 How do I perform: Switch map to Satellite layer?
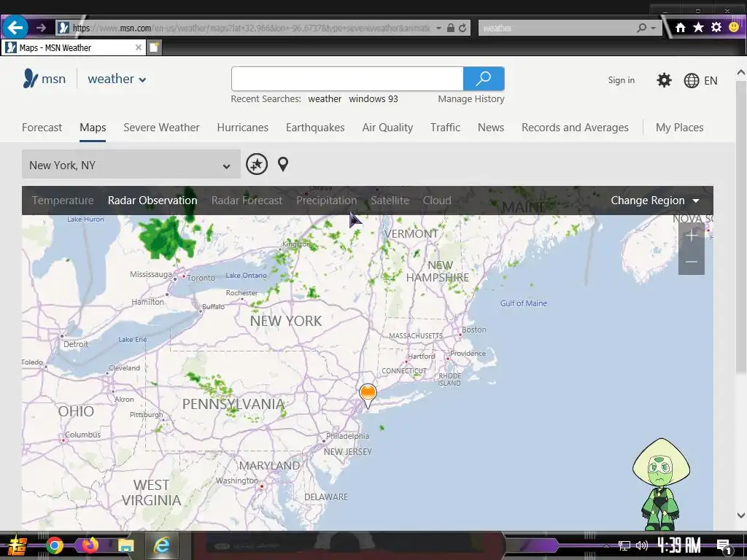point(390,201)
